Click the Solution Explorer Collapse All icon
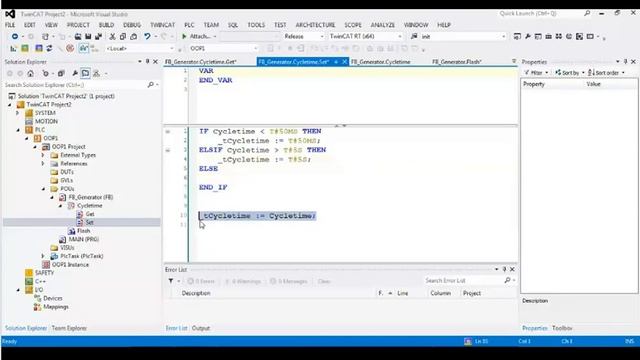The height and width of the screenshot is (360, 640). [x=61, y=73]
